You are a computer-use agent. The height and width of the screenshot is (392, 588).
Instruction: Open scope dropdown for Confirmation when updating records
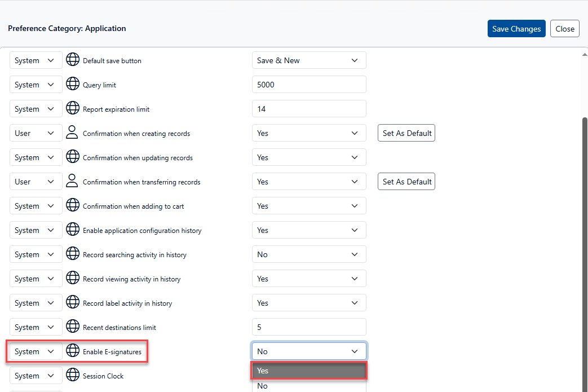pos(36,157)
